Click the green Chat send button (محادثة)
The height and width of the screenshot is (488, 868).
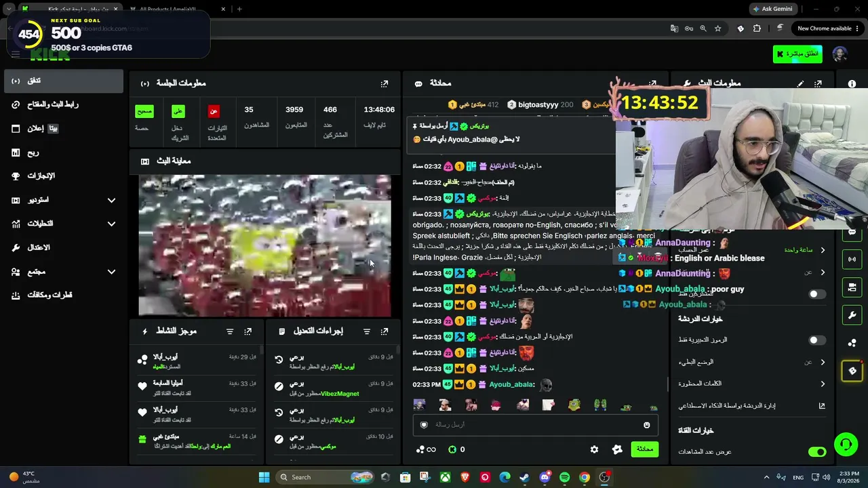coord(644,449)
